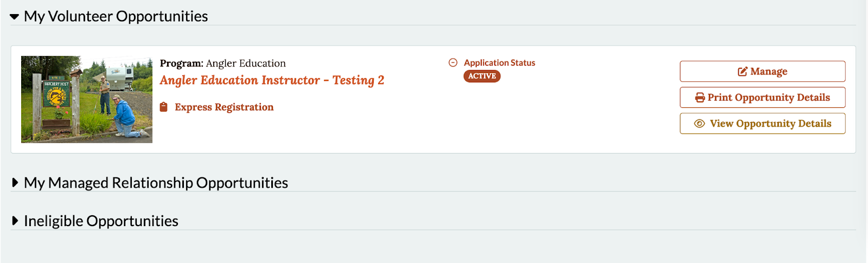Click the My Managed Relationship Opportunities heading text
The height and width of the screenshot is (263, 868).
[x=156, y=183]
